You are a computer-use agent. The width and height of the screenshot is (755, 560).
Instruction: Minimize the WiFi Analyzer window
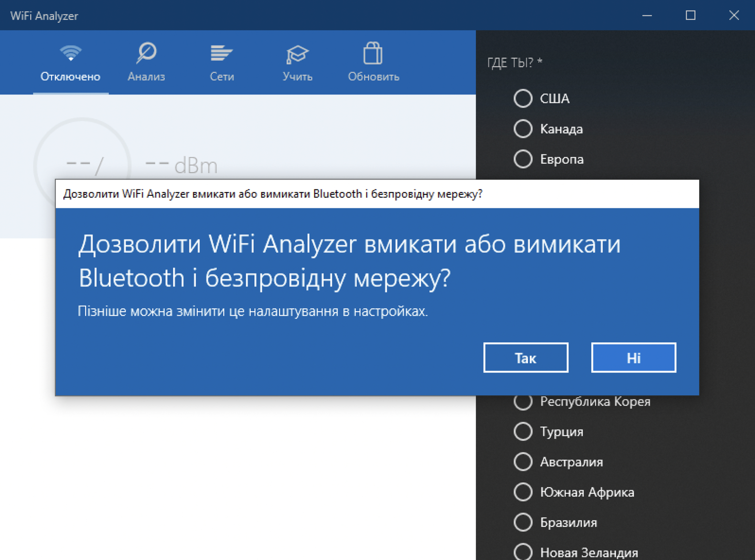[647, 15]
